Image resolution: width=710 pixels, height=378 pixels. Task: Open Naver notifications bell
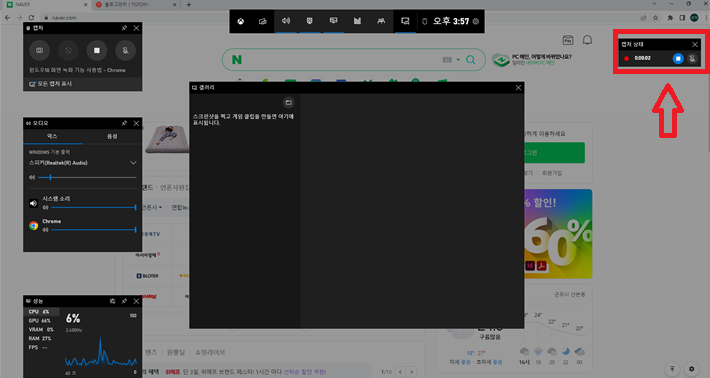click(x=587, y=40)
